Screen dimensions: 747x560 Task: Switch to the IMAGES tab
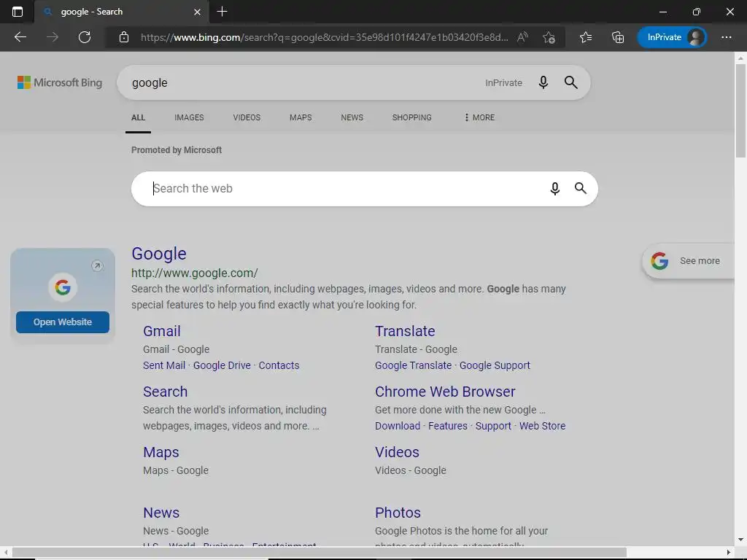[x=189, y=117]
